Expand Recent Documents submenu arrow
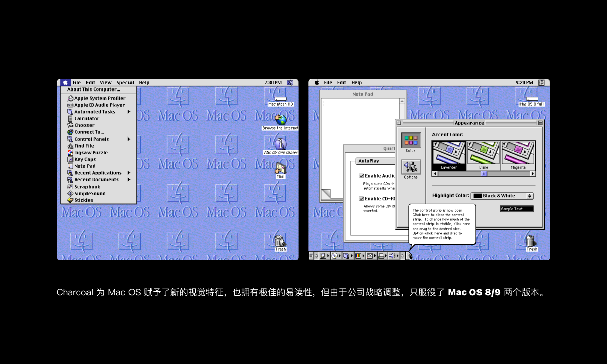This screenshot has height=364, width=607. (129, 179)
